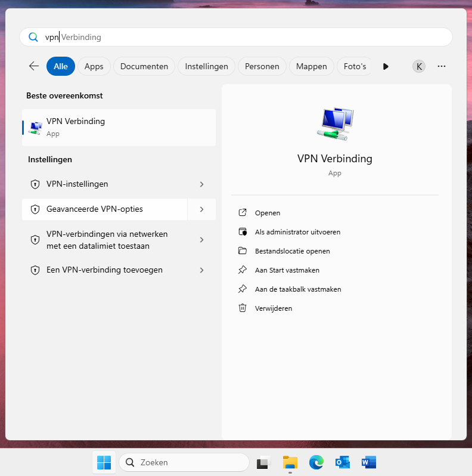Select the Instellingen filter tab

pyautogui.click(x=206, y=66)
